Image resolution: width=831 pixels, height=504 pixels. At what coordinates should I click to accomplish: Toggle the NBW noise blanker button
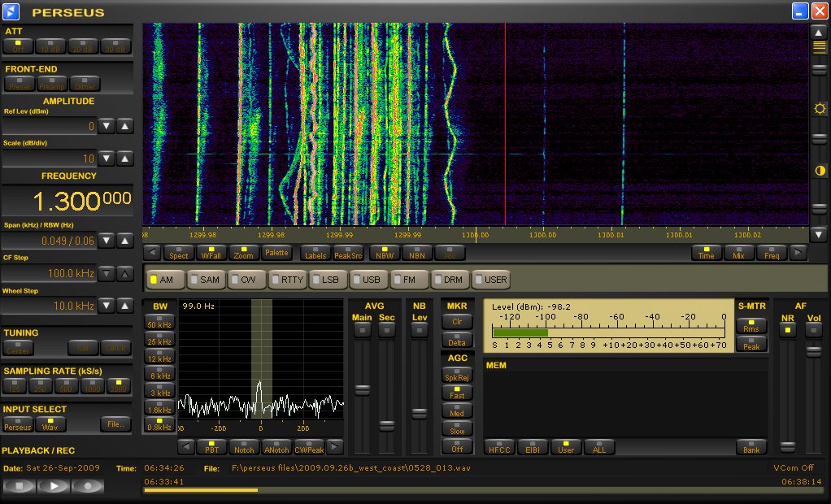385,253
